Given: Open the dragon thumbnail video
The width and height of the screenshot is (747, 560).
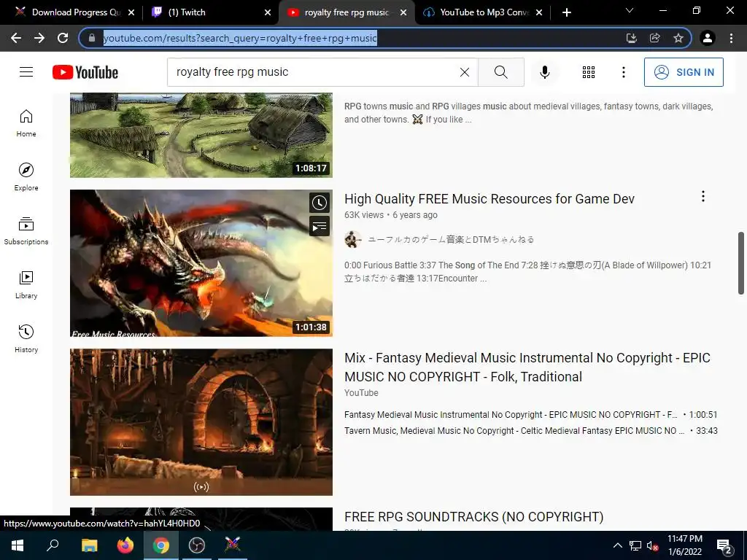Looking at the screenshot, I should 201,262.
